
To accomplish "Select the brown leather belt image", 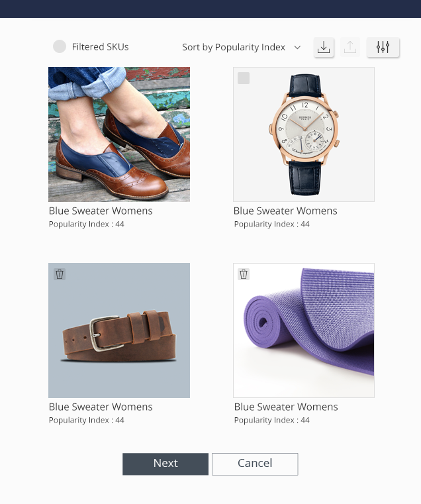I will (x=119, y=330).
